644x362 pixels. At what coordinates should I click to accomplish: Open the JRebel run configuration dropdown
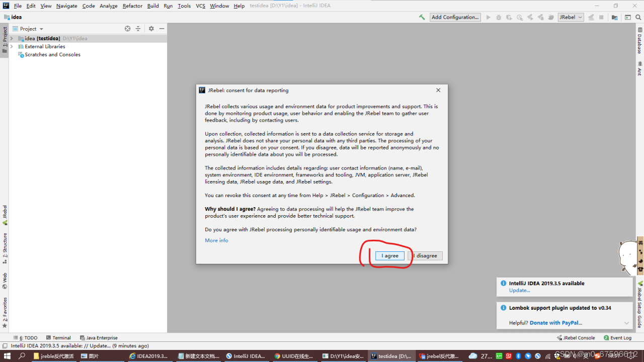pyautogui.click(x=571, y=17)
